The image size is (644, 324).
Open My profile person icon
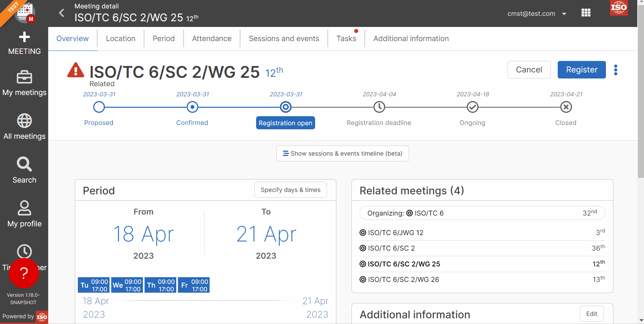click(24, 208)
